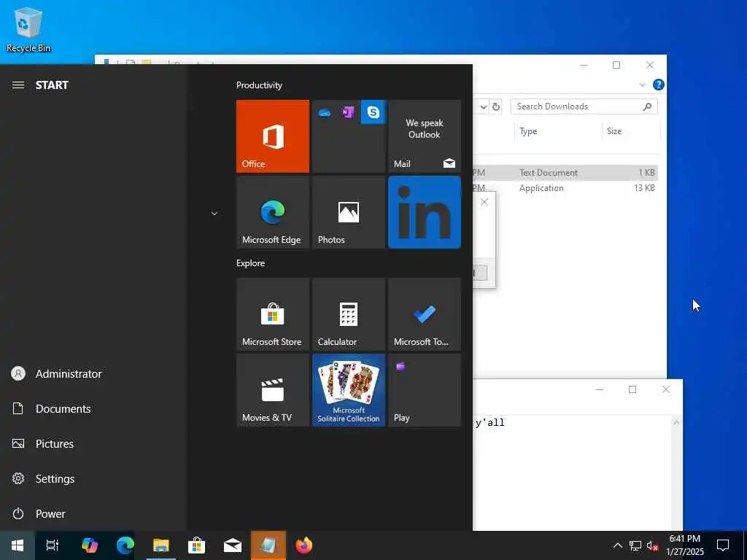Click the Windows Start button
Image resolution: width=747 pixels, height=560 pixels.
point(18,545)
